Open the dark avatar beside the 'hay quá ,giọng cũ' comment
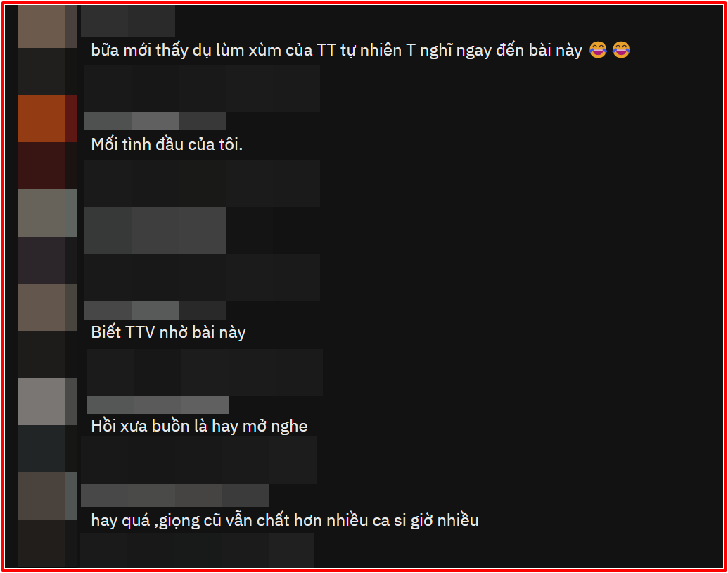728x573 pixels. [47, 496]
